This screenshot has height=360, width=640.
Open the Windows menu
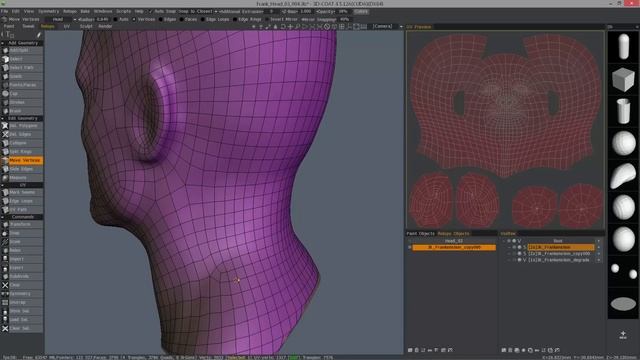point(103,11)
